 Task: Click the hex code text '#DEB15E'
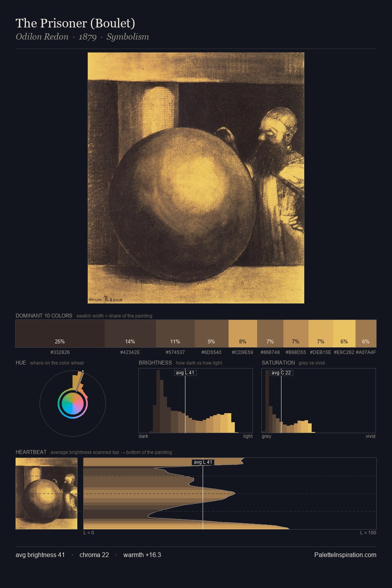(321, 352)
